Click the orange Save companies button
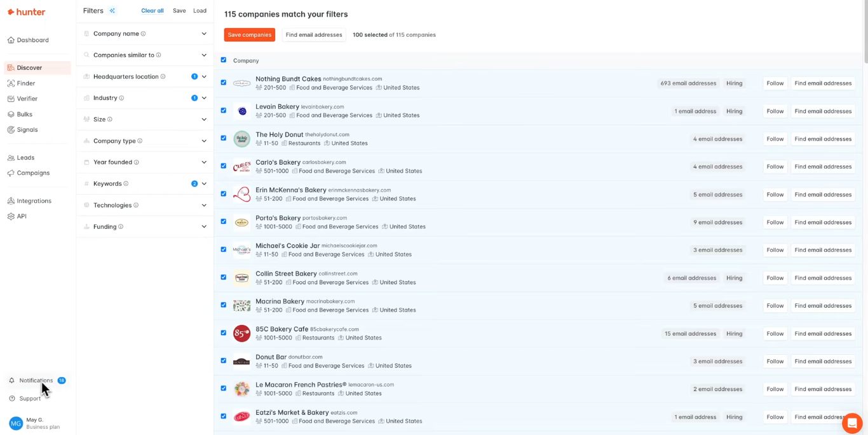Image resolution: width=868 pixels, height=435 pixels. [249, 35]
